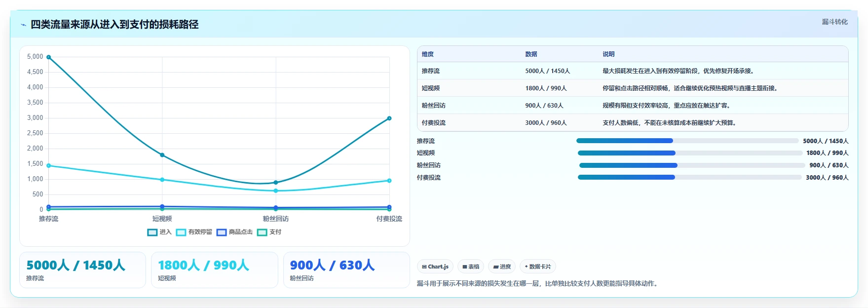The image size is (868, 308).
Task: Click the 有效停留 point at 粉丝回访 (630)
Action: coord(276,191)
